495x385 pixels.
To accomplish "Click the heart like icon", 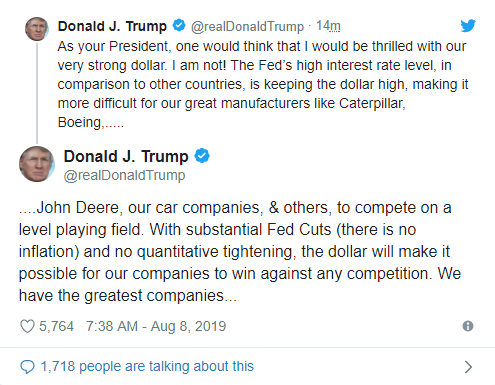I will tap(27, 326).
